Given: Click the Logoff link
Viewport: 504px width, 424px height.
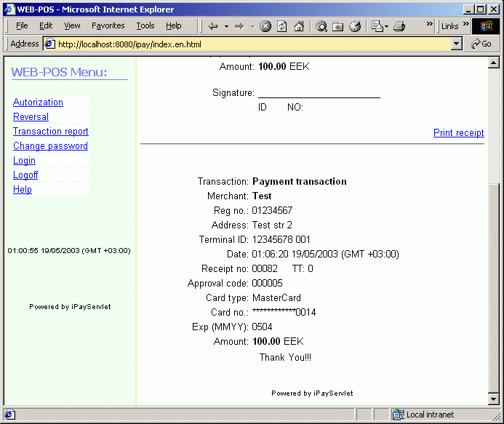Looking at the screenshot, I should (25, 175).
